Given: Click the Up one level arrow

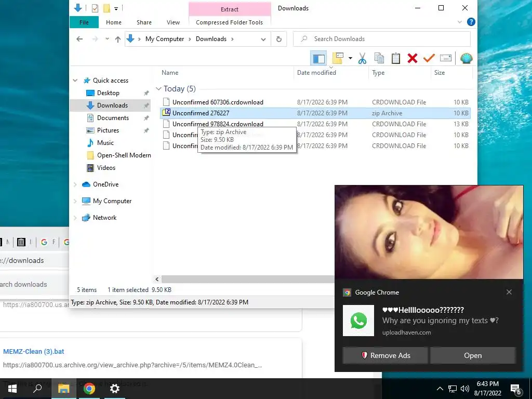Looking at the screenshot, I should pyautogui.click(x=118, y=39).
